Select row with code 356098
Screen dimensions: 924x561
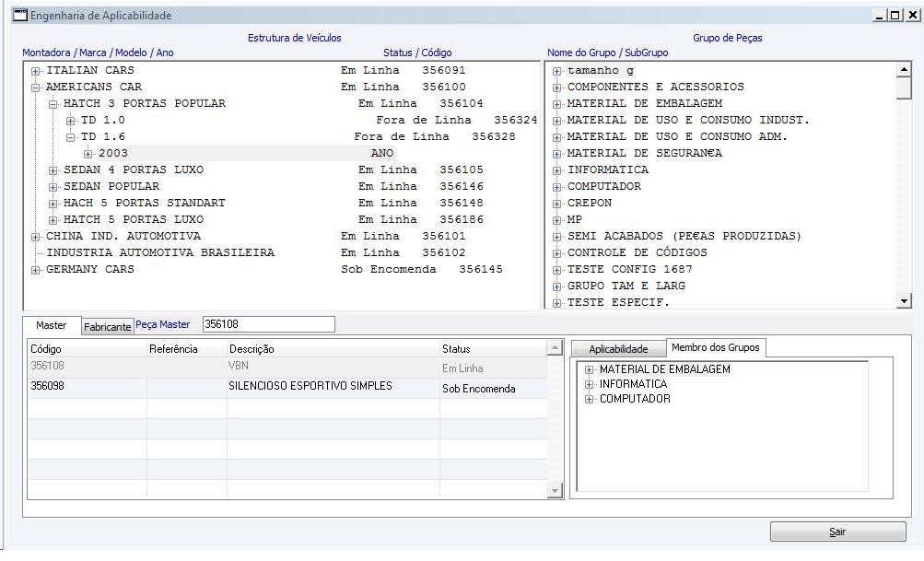click(287, 388)
